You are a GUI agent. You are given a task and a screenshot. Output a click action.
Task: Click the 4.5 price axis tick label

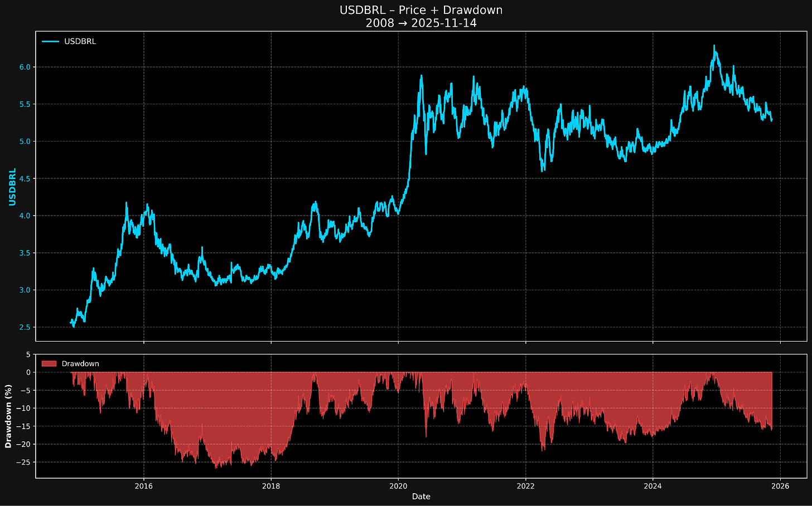(26, 179)
